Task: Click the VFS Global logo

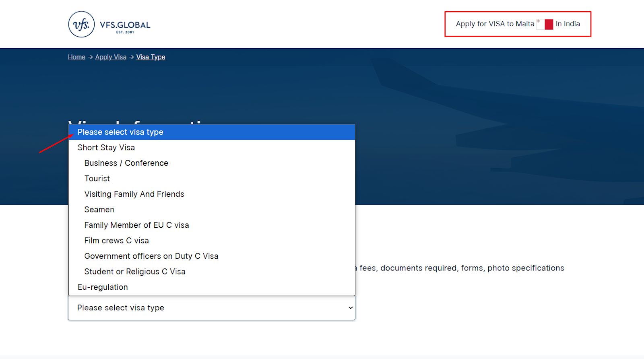Action: pyautogui.click(x=109, y=24)
